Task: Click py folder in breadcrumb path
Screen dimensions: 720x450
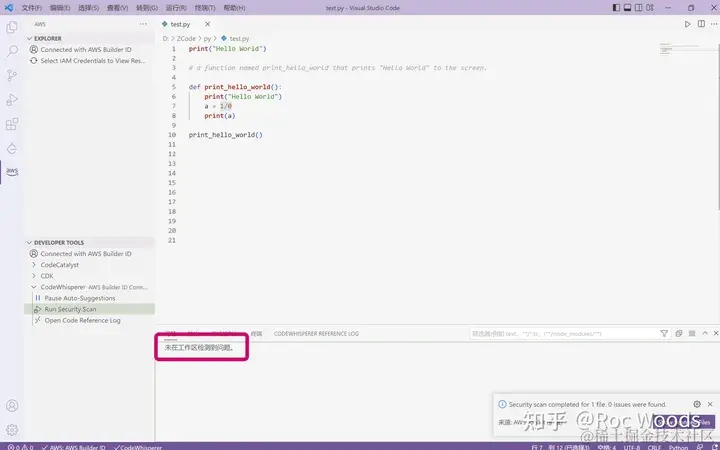Action: (x=207, y=39)
